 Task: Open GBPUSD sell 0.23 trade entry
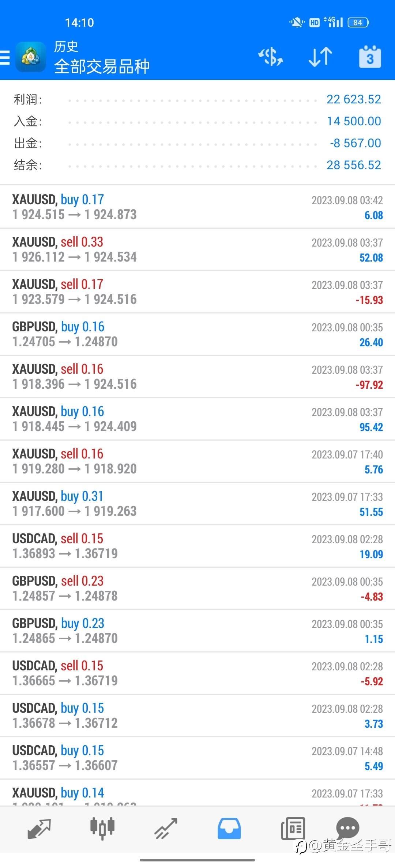(197, 588)
